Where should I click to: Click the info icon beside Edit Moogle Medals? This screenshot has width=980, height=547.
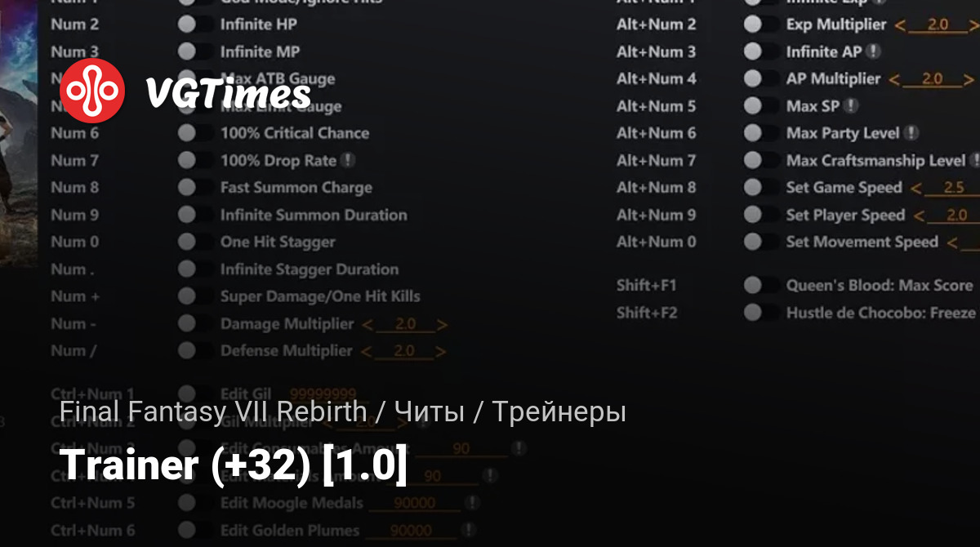(471, 503)
